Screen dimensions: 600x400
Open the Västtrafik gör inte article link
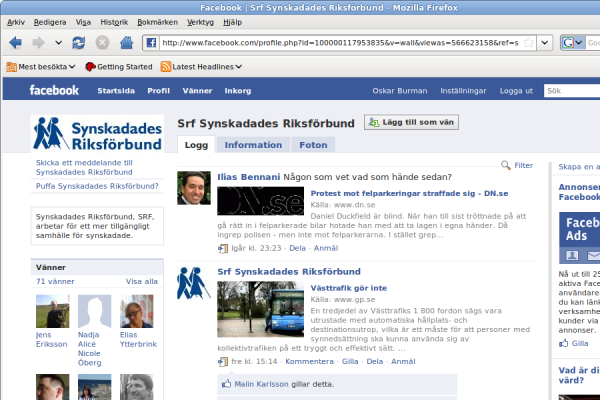(x=349, y=288)
